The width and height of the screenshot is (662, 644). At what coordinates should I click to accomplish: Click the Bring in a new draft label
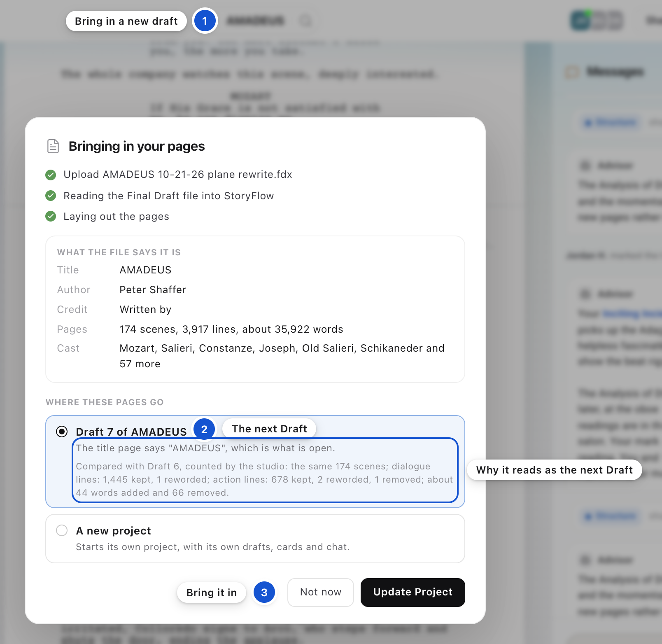point(126,21)
